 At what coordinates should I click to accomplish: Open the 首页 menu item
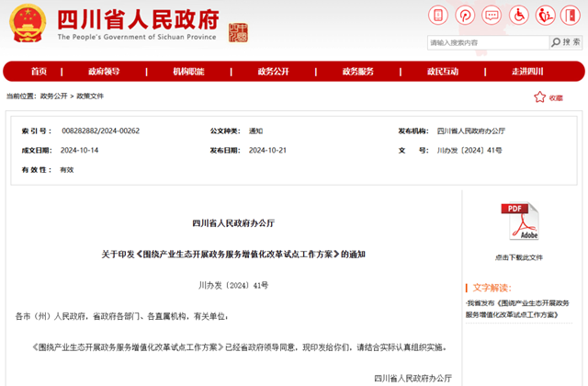39,72
